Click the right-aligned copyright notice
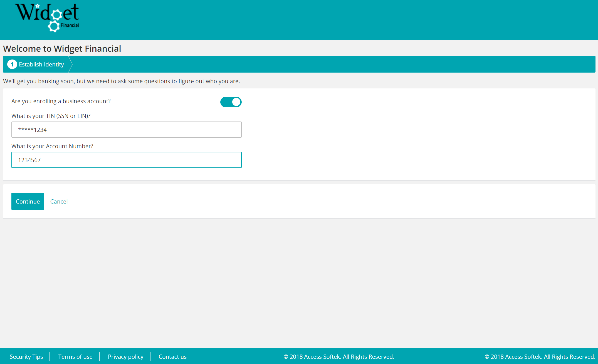 540,356
